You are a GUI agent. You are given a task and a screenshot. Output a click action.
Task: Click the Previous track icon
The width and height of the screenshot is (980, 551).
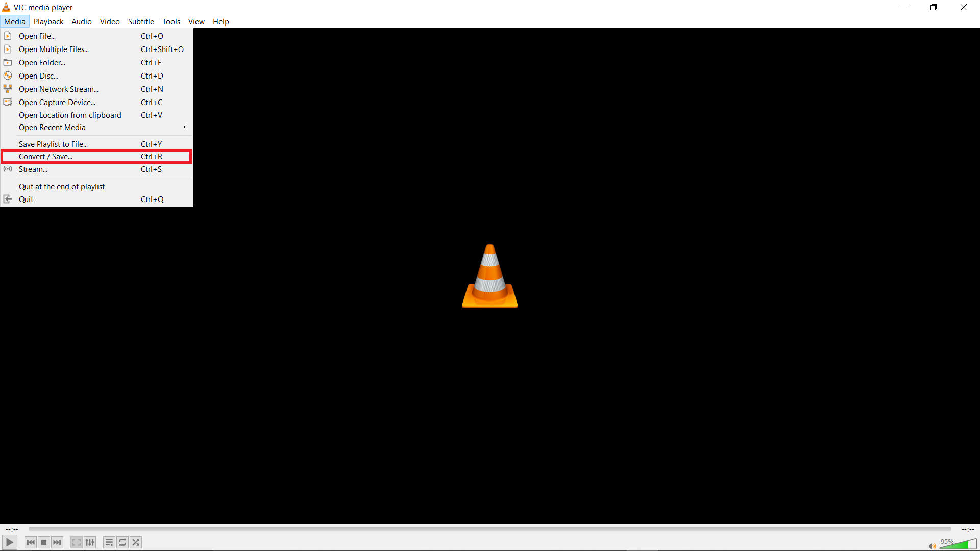point(30,542)
